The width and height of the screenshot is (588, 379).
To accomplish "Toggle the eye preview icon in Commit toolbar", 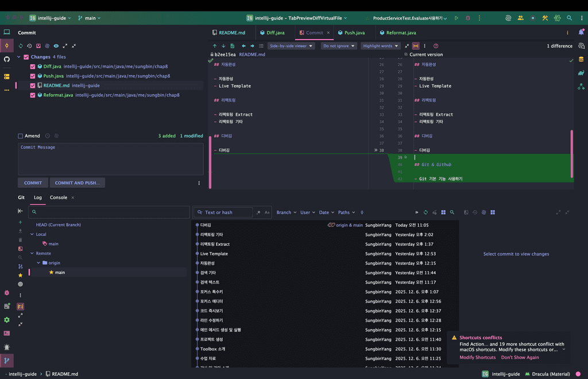I will 56,46.
